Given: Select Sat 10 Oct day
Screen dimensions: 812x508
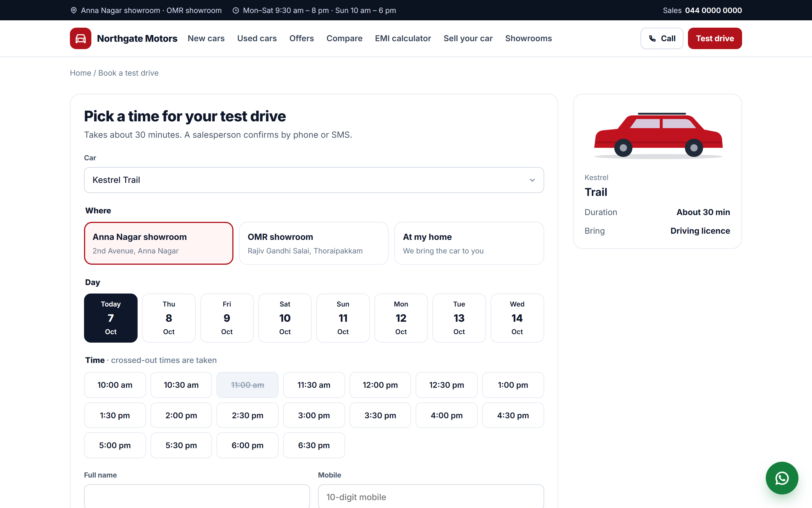Looking at the screenshot, I should (x=285, y=318).
